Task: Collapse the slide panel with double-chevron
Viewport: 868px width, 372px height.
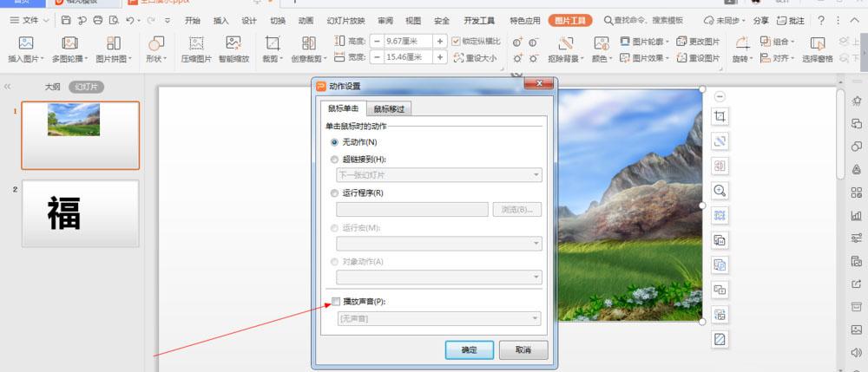Action: click(8, 87)
